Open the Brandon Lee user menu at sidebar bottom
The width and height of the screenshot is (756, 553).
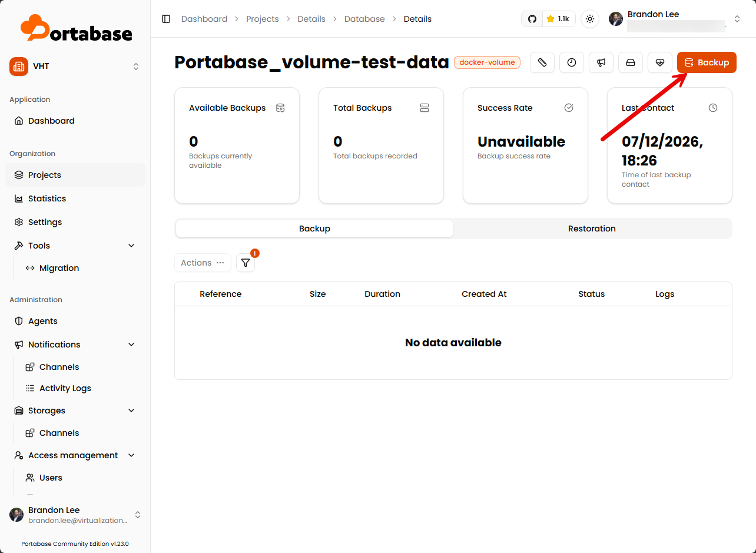(75, 515)
